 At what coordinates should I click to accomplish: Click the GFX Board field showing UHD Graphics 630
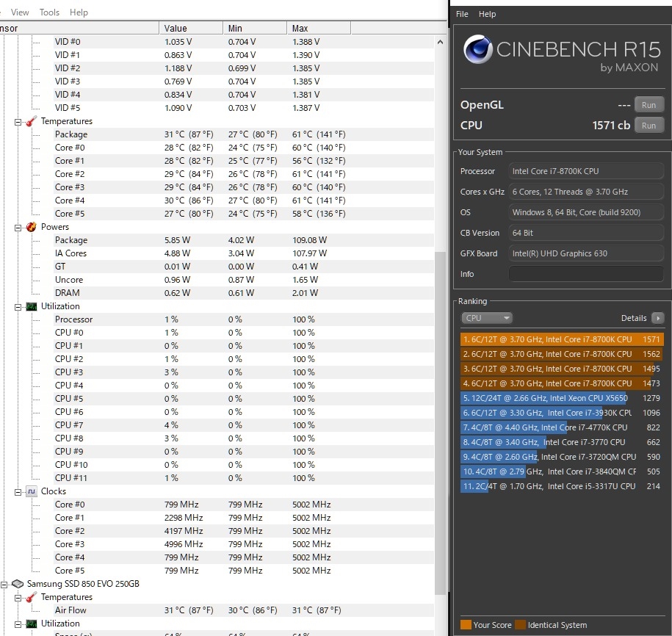[586, 253]
